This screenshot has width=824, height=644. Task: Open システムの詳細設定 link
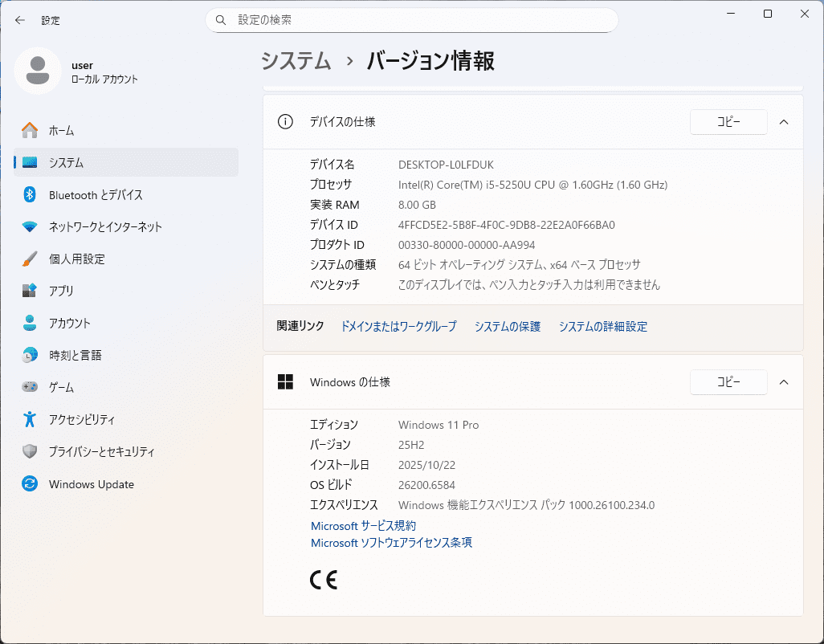click(x=603, y=326)
